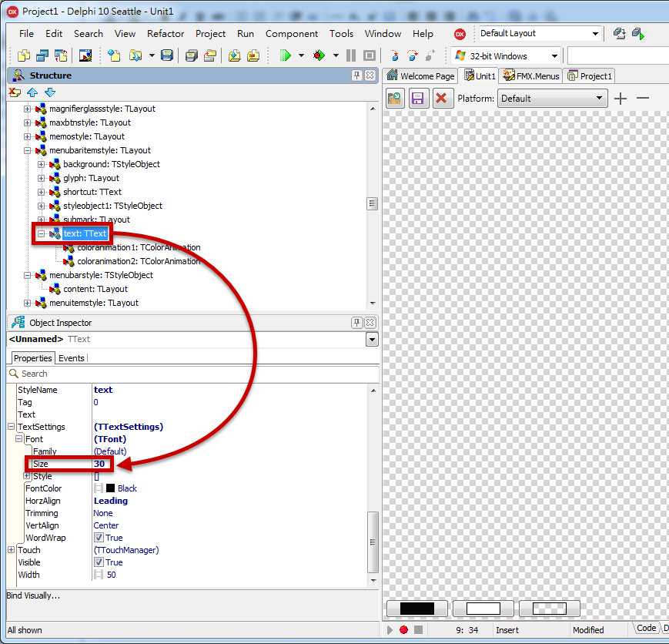Collapse the Font property group
The height and width of the screenshot is (644, 669).
18,438
